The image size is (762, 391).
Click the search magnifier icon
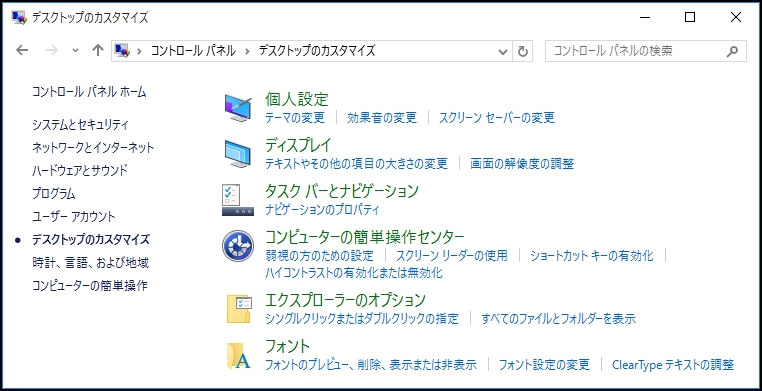[732, 51]
